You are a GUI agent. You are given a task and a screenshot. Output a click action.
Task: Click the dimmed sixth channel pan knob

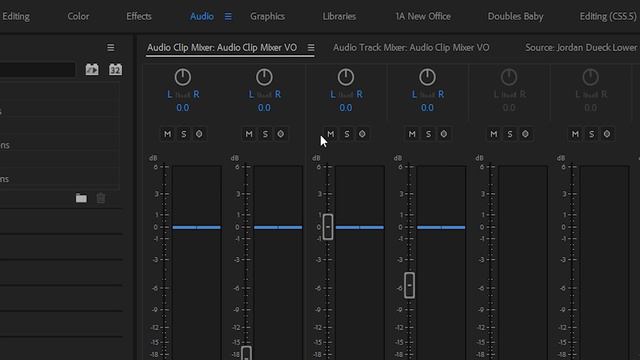(x=591, y=77)
